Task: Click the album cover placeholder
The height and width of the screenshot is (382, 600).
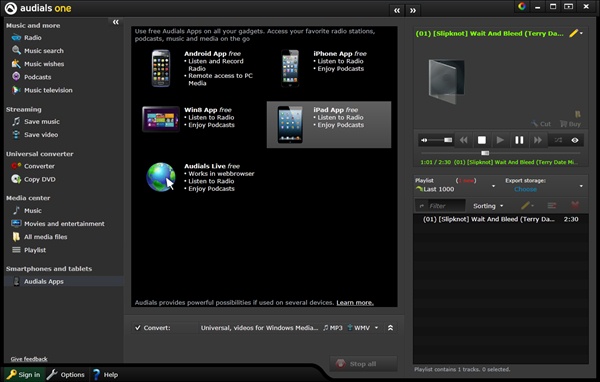Action: point(447,82)
